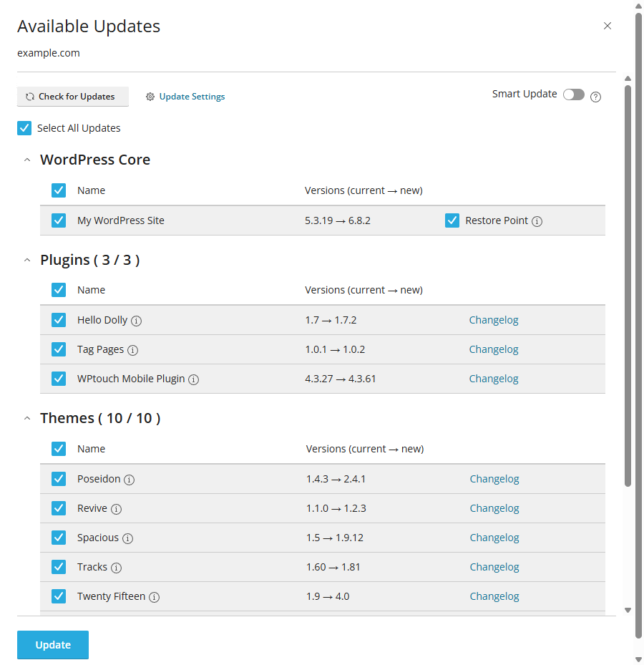Uncheck the Hello Dolly plugin checkbox

point(59,320)
